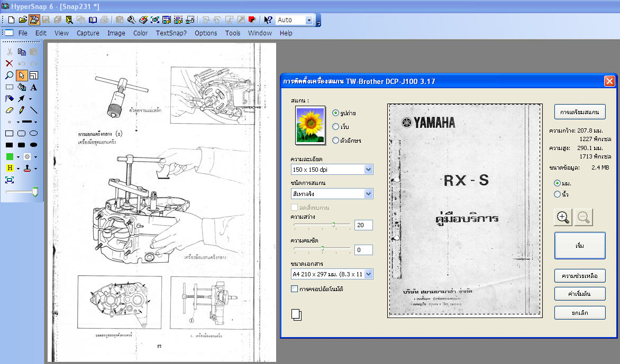Click the green foreground color swatch

pos(10,157)
